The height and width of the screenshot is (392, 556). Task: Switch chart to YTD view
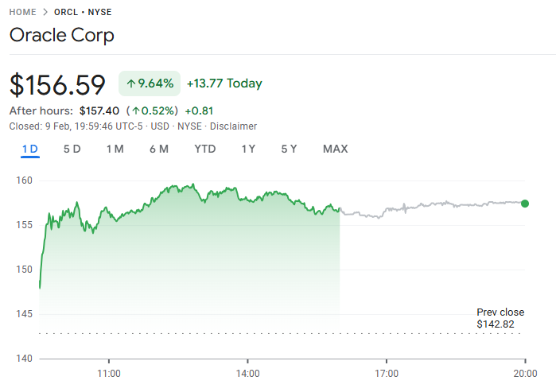click(205, 149)
